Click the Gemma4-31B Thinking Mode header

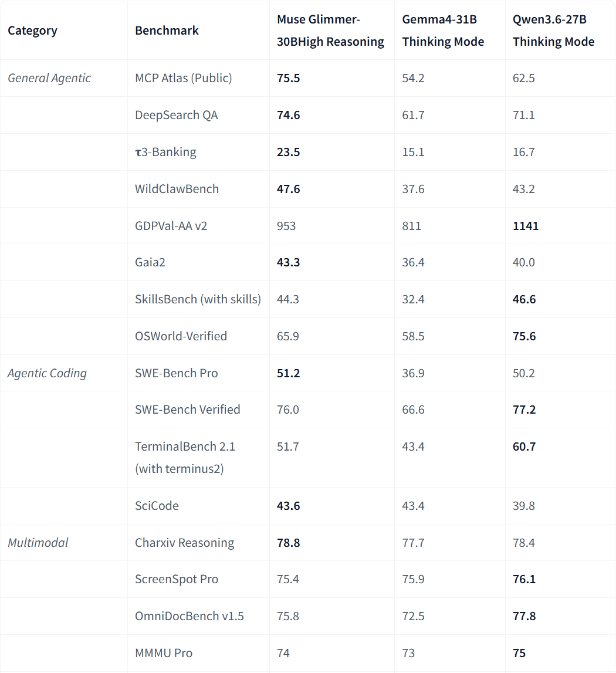(442, 31)
